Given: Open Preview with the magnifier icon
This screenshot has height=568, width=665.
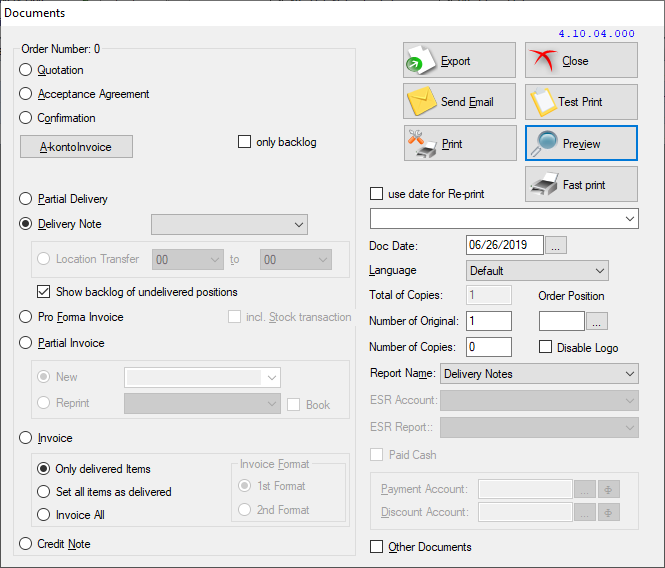Looking at the screenshot, I should click(x=581, y=143).
